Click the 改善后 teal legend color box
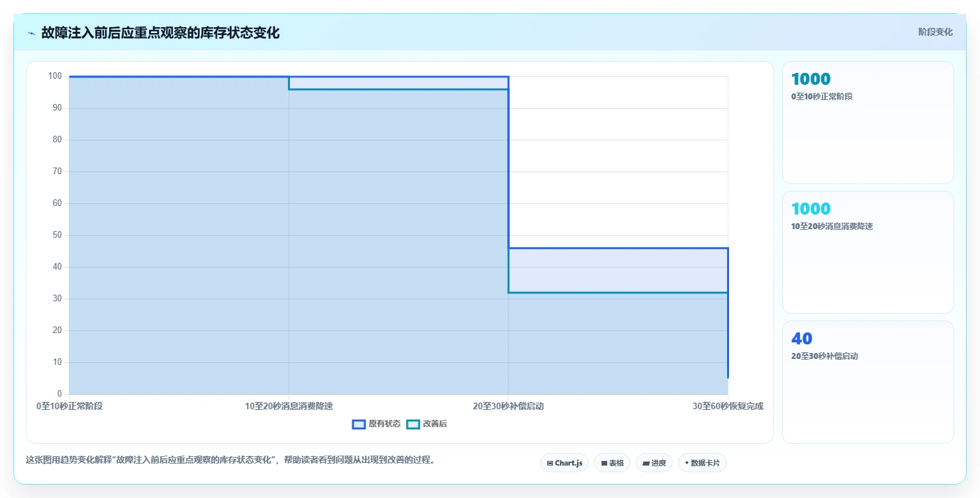 tap(413, 424)
